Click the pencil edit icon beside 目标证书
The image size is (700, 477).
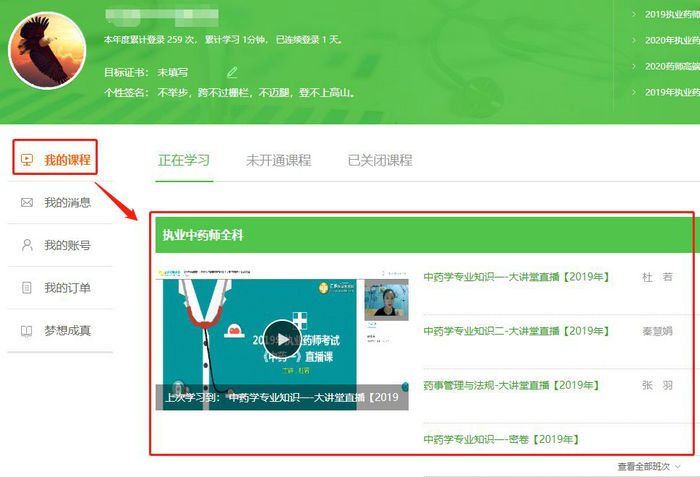(232, 72)
